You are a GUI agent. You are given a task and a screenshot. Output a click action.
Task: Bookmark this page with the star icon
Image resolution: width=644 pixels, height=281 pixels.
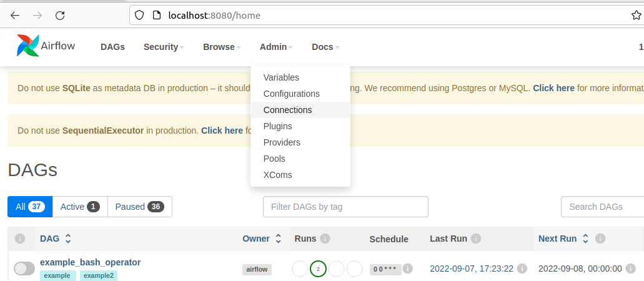[637, 16]
